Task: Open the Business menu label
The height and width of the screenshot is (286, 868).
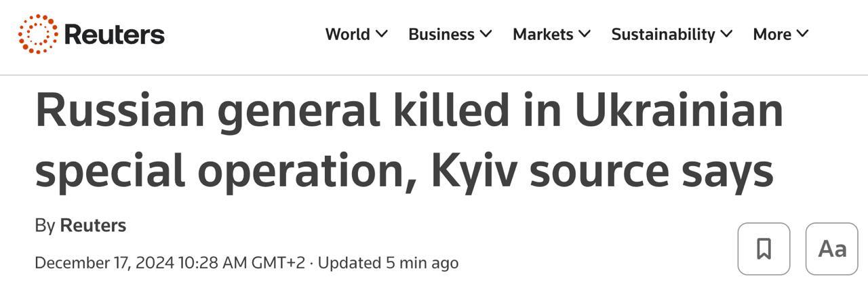Action: [x=441, y=34]
